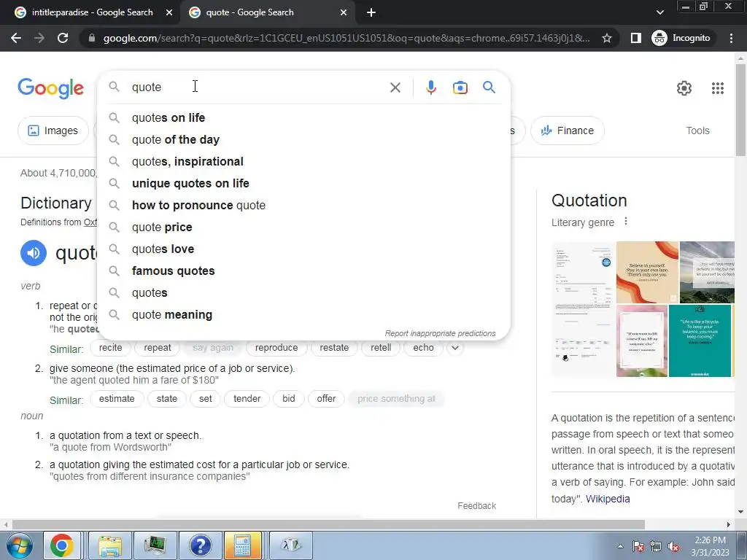The width and height of the screenshot is (747, 560).
Task: Reload the page with refresh icon
Action: (x=63, y=38)
